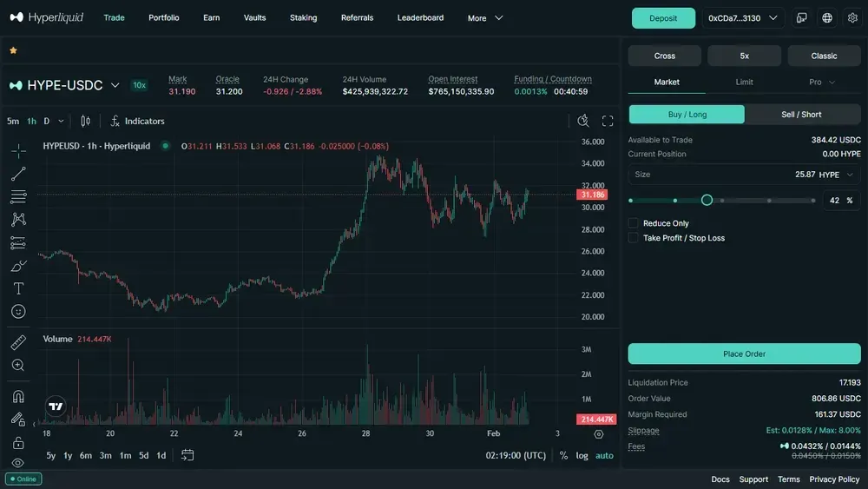Open the Privacy Policy link
868x489 pixels.
click(834, 479)
